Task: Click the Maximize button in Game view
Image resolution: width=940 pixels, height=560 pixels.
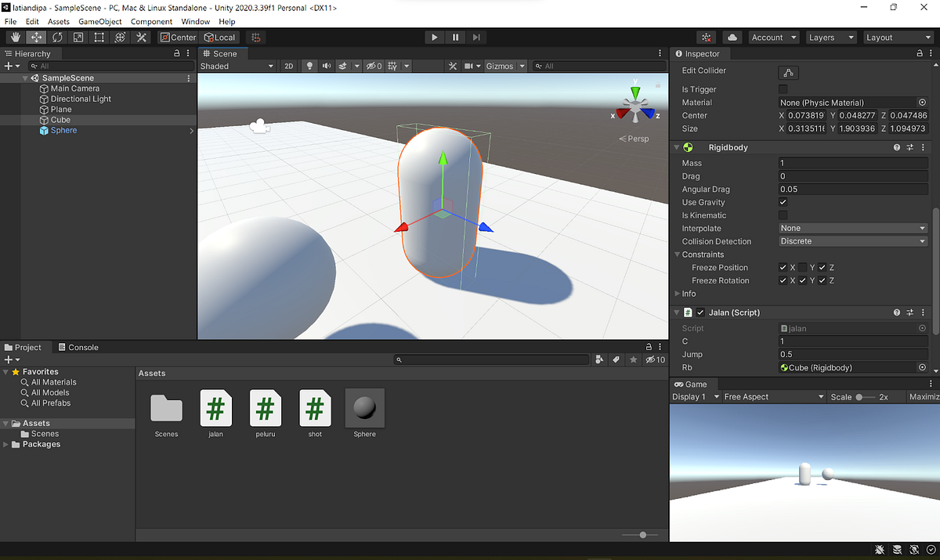Action: click(923, 396)
